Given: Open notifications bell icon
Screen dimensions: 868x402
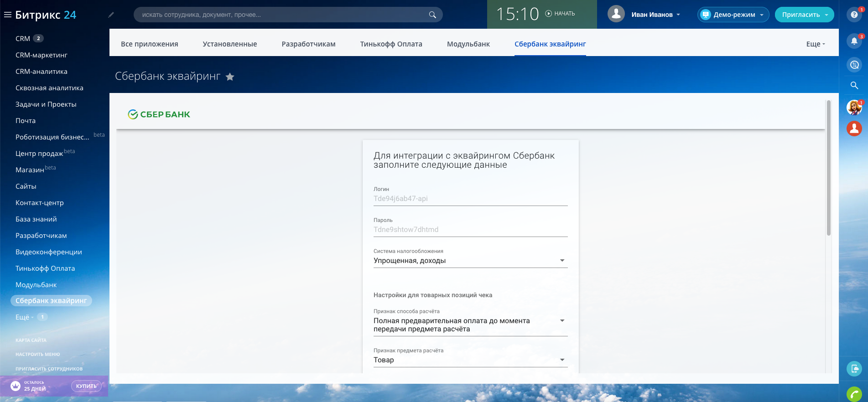Looking at the screenshot, I should tap(854, 41).
